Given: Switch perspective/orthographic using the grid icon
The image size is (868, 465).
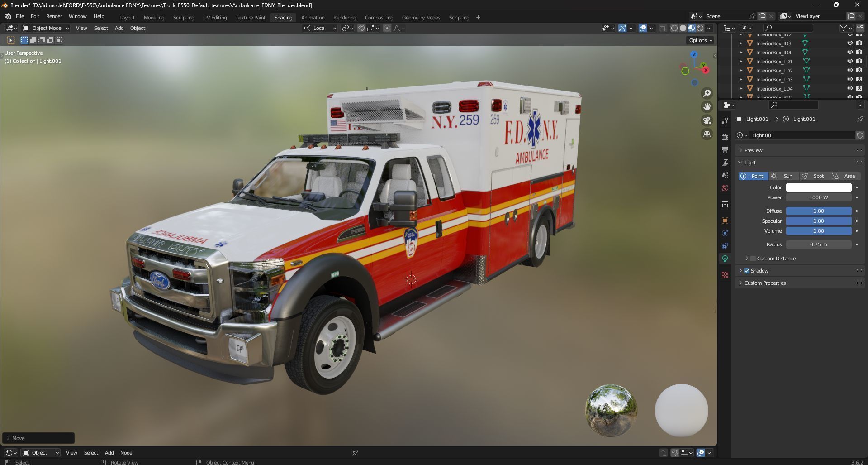Looking at the screenshot, I should [x=707, y=134].
